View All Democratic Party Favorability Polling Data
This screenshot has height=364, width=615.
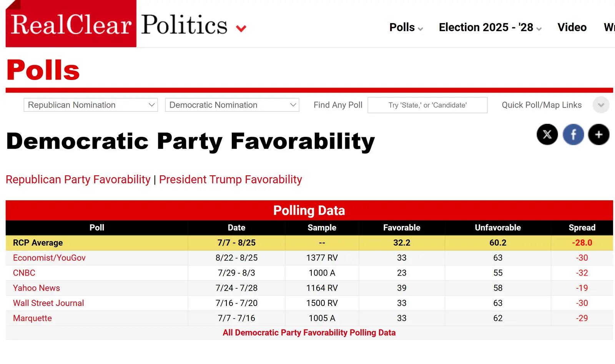(309, 333)
